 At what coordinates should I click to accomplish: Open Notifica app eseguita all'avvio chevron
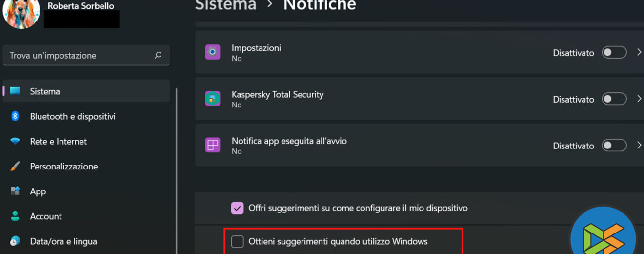tap(639, 145)
